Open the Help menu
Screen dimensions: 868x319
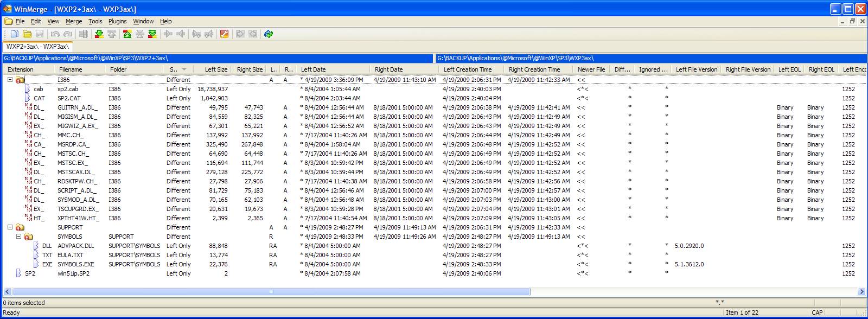point(166,21)
